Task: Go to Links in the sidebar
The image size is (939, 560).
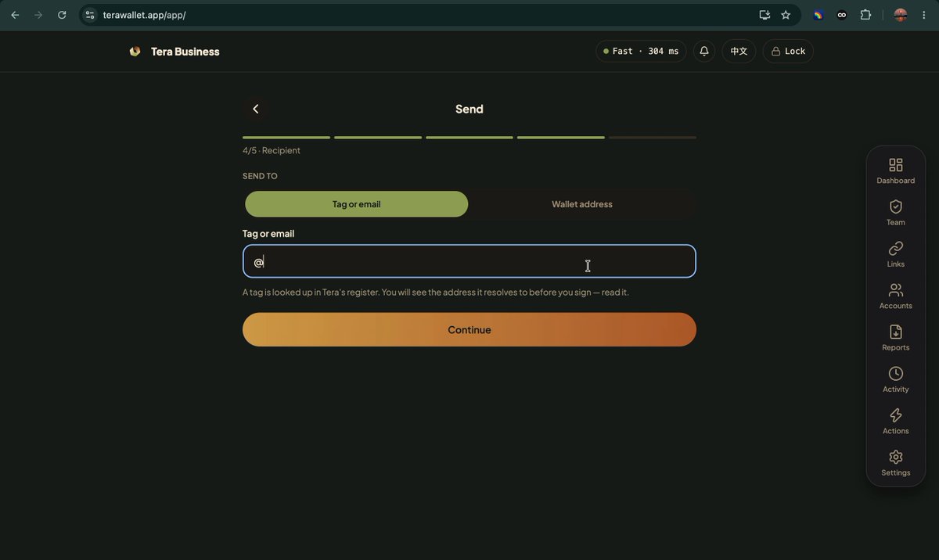Action: click(x=895, y=254)
